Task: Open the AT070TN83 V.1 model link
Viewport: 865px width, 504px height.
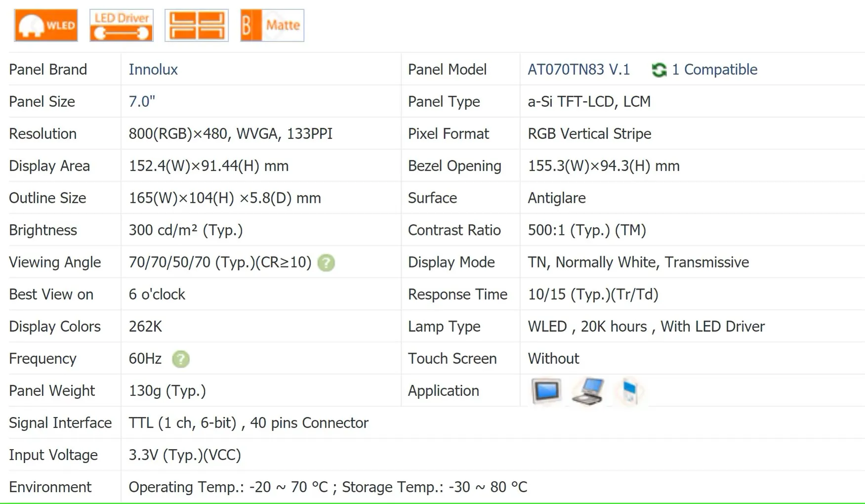Action: pyautogui.click(x=579, y=70)
